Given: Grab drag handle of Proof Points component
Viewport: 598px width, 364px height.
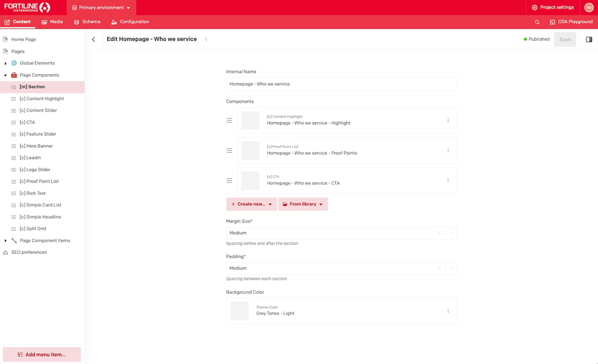Looking at the screenshot, I should [x=229, y=150].
